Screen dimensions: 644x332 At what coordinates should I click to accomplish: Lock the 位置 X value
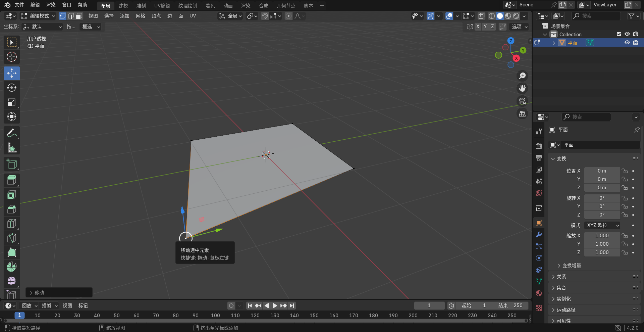(625, 171)
